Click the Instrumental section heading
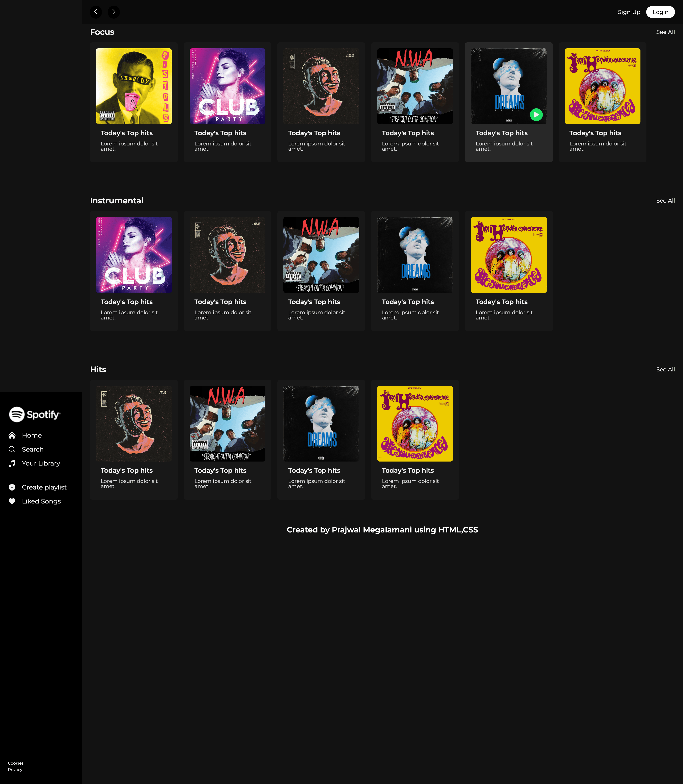Image resolution: width=683 pixels, height=784 pixels. [117, 201]
